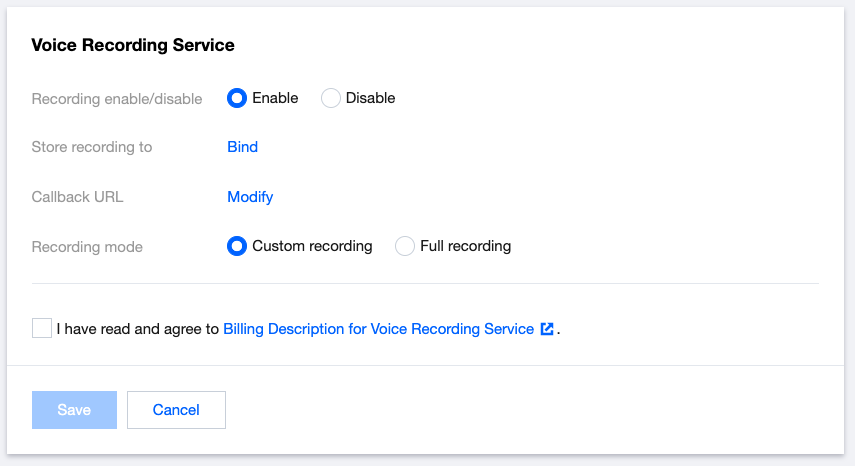Click the Bind link for storage
Viewport: 855px width, 466px height.
coord(243,147)
